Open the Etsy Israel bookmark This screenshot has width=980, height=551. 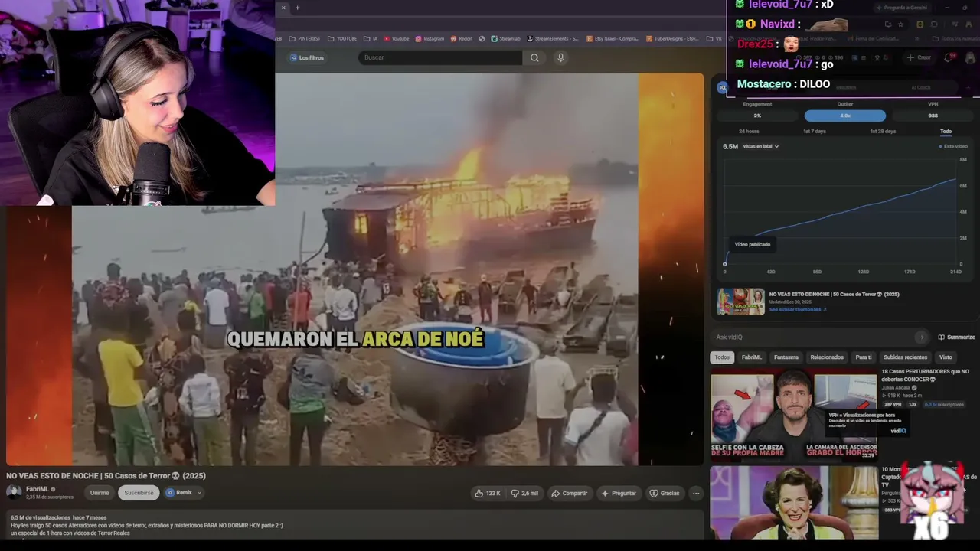[x=612, y=38]
